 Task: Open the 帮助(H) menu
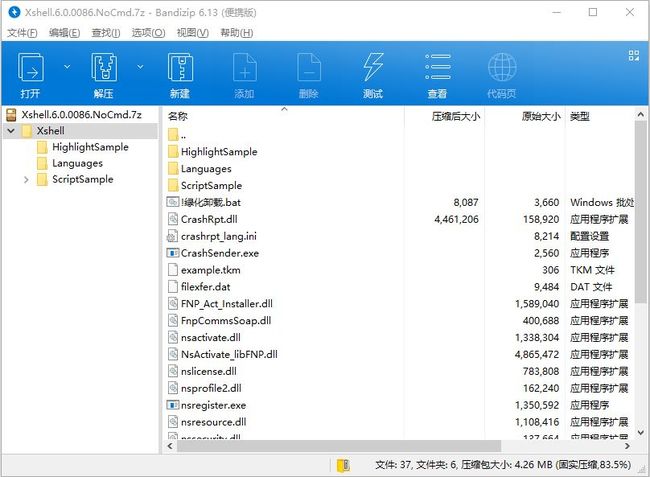pyautogui.click(x=236, y=33)
